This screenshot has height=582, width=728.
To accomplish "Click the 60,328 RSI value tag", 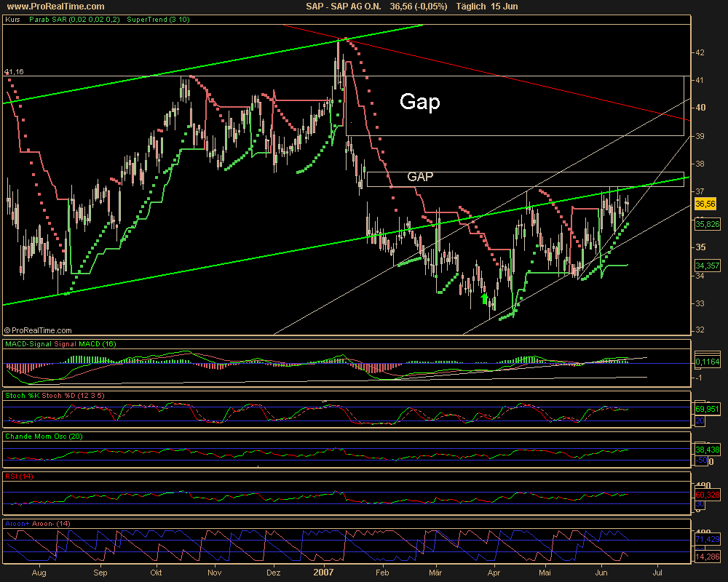I will pos(707,495).
